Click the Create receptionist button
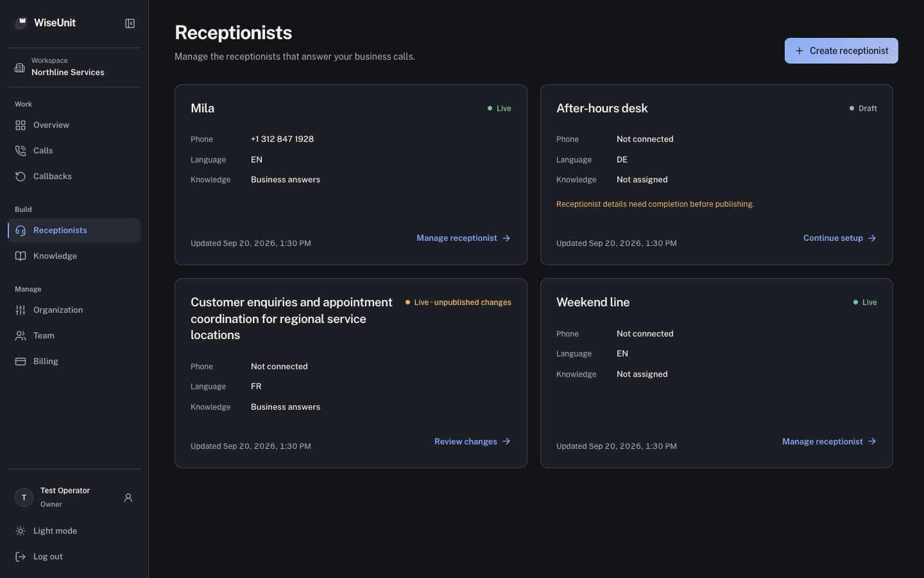924x578 pixels. point(841,51)
